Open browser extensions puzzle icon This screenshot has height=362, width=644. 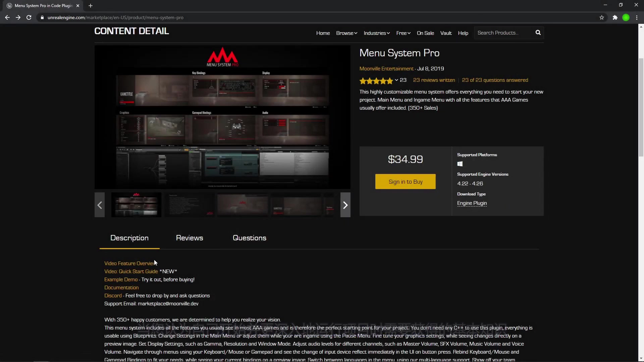coord(615,17)
